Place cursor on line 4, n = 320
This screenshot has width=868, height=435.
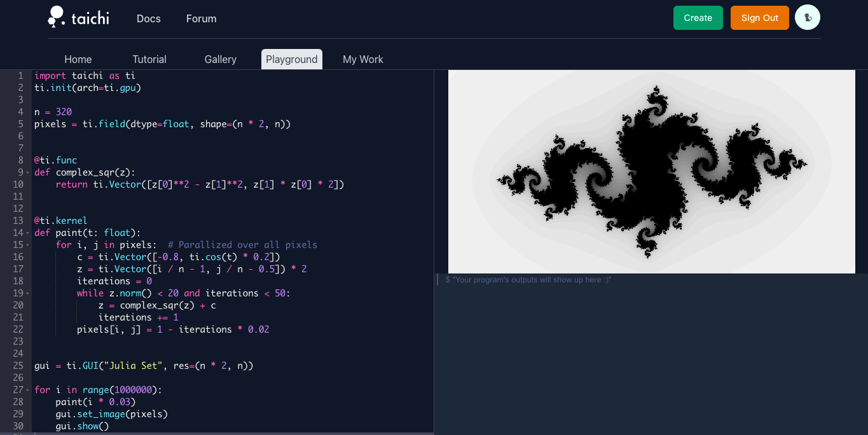point(53,112)
